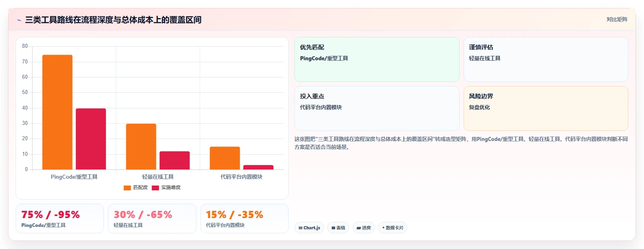Click the red bar for 轻量在线工具
644x249 pixels.
(x=174, y=160)
